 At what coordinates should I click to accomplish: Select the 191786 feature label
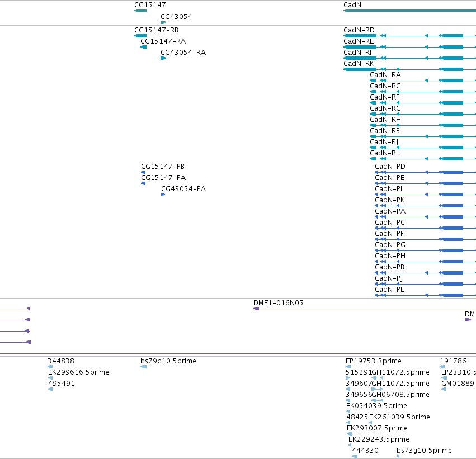pos(453,361)
